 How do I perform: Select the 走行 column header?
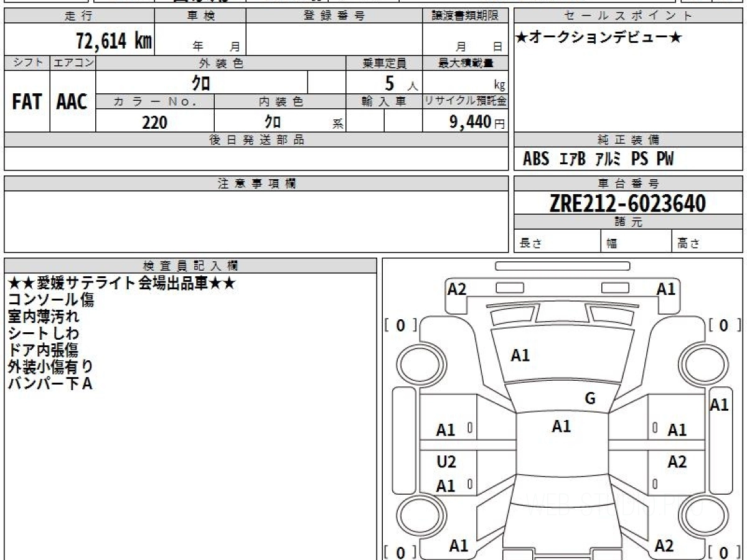point(79,16)
